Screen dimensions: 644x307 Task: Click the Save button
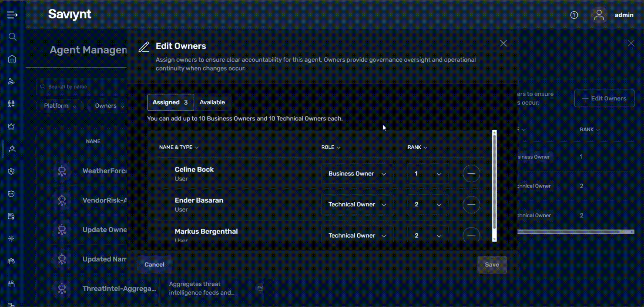point(492,265)
